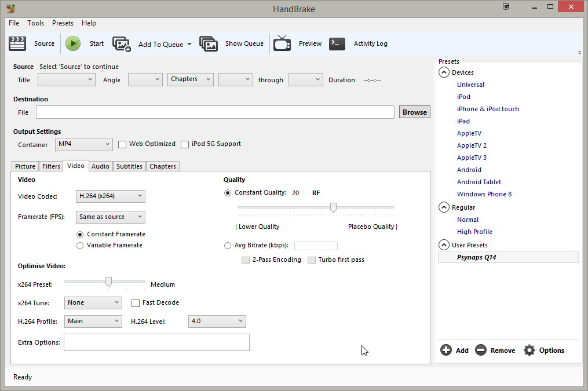
Task: Click the Show Queue icon
Action: [209, 44]
